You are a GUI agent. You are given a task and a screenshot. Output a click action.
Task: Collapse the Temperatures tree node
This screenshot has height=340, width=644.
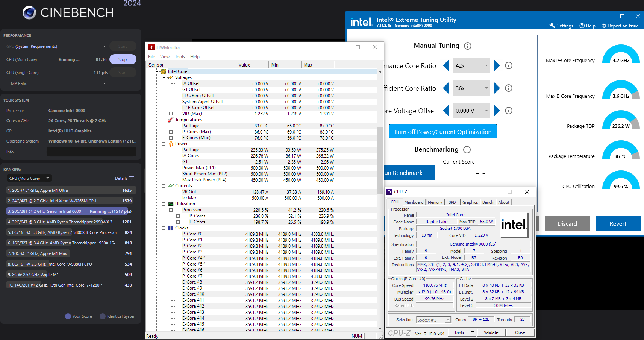tap(164, 120)
